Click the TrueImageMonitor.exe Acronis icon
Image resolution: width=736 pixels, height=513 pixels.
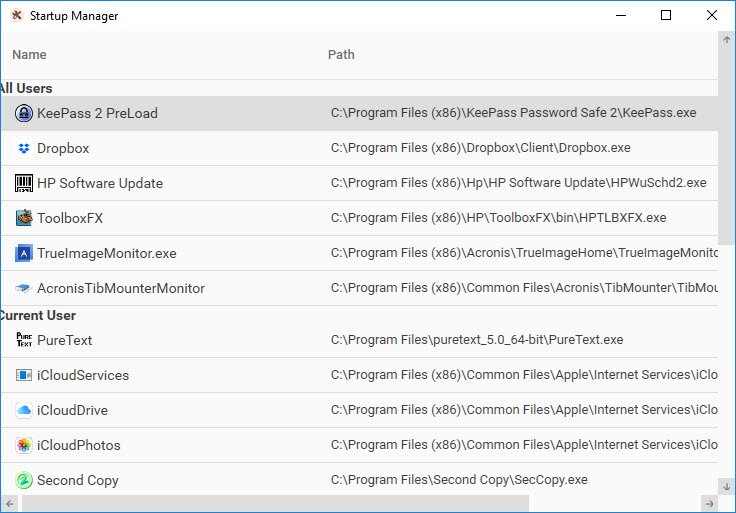24,253
